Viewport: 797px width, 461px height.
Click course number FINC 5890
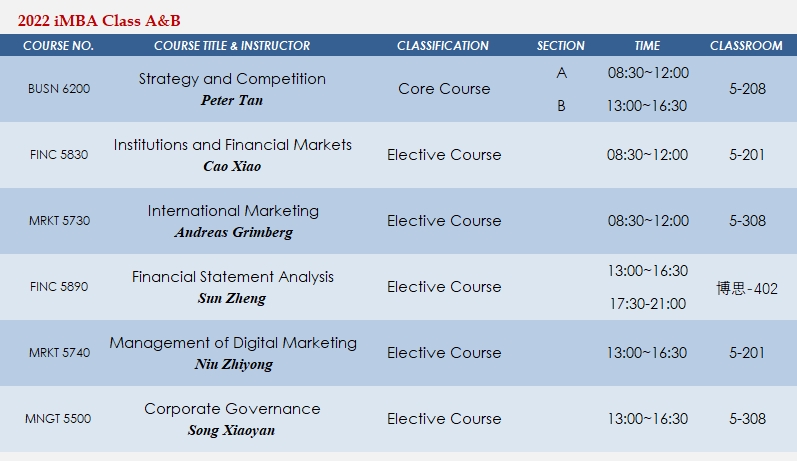tap(59, 287)
